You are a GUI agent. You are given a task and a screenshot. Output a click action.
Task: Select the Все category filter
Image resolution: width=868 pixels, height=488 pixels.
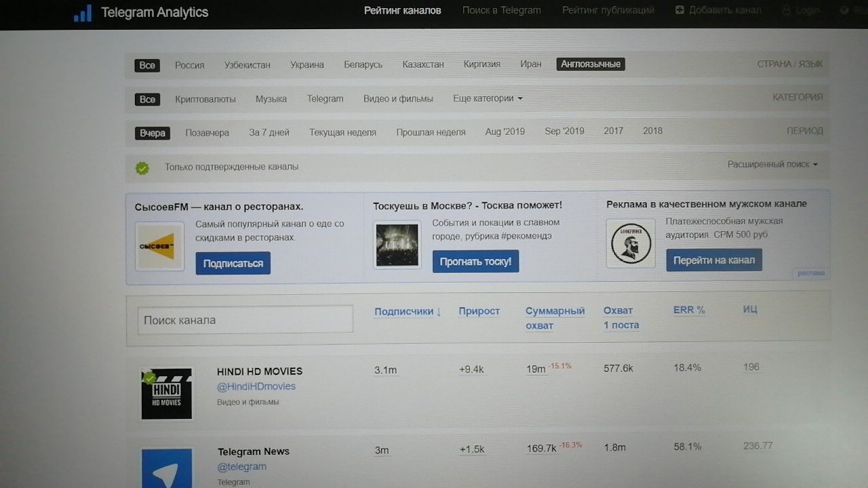coord(147,100)
